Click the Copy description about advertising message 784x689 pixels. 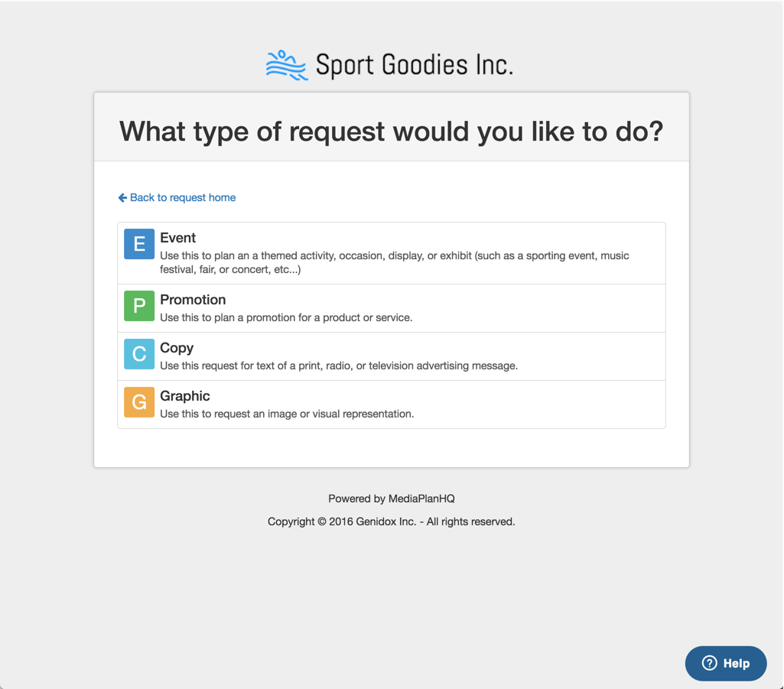(339, 366)
